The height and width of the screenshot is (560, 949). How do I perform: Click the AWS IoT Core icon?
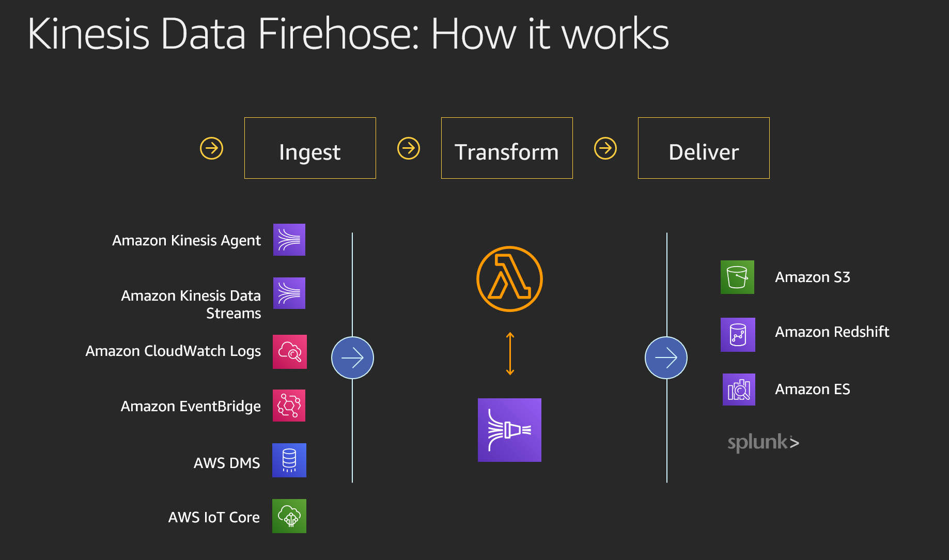tap(289, 516)
